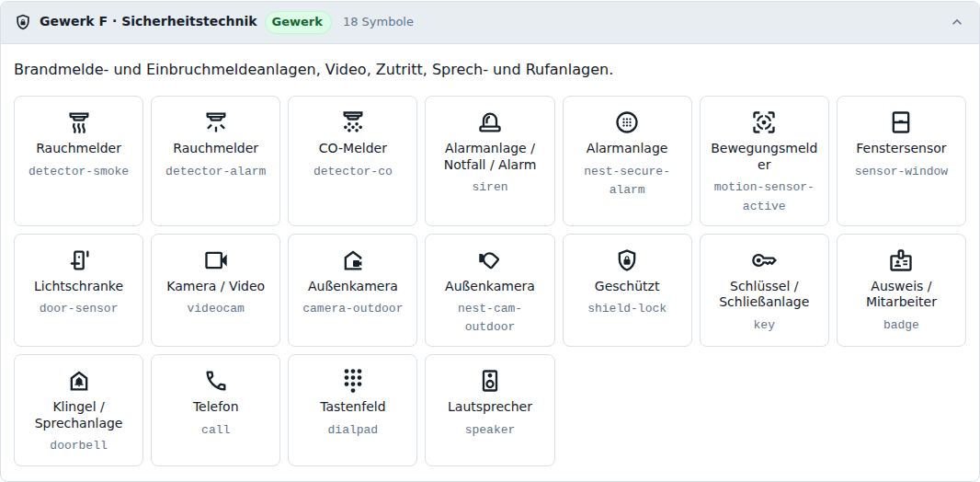
Task: Click the 'sensor-window' code label
Action: (x=901, y=171)
